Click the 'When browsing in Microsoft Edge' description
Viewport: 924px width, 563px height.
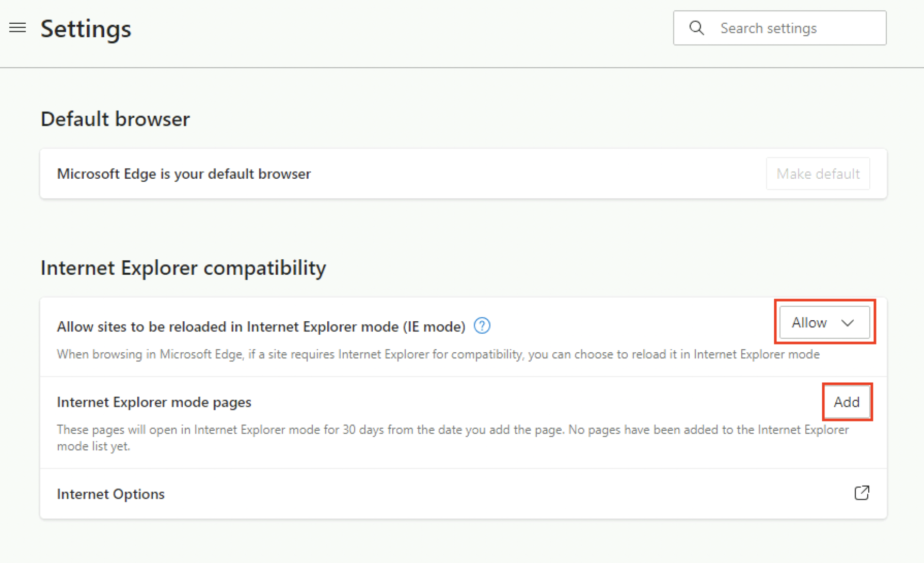438,354
